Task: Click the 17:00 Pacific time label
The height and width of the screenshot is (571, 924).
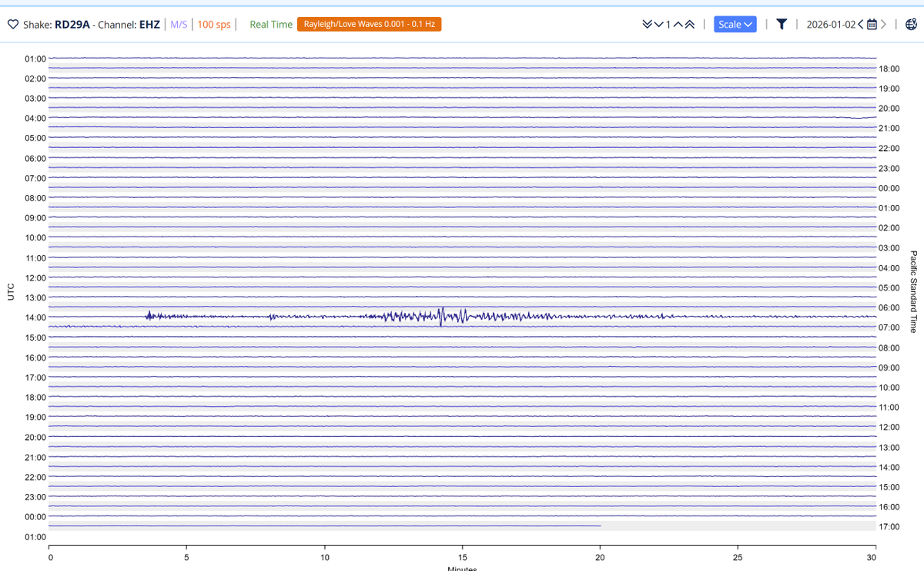Action: pos(889,527)
